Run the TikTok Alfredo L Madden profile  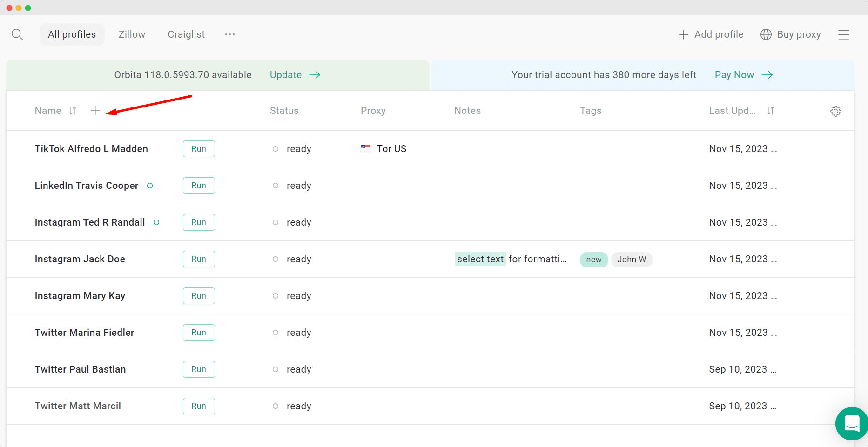pos(199,149)
